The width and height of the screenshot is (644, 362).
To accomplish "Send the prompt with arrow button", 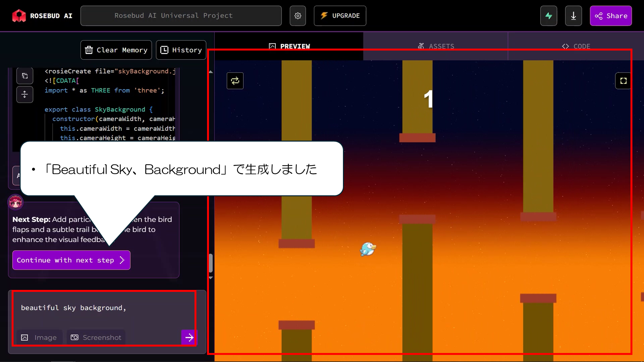I will (x=189, y=338).
